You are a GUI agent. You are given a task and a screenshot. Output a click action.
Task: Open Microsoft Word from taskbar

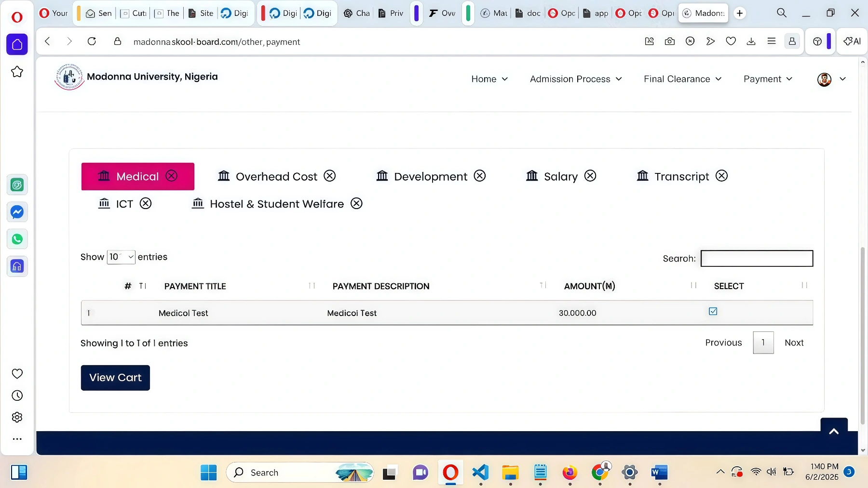click(659, 473)
